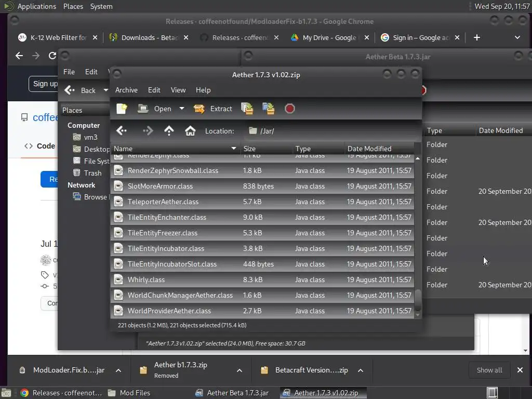Go to archive home location

(x=190, y=130)
